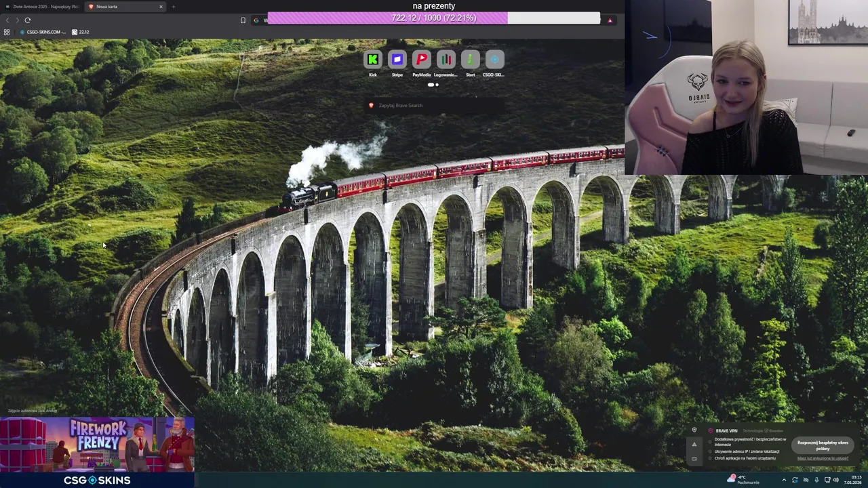Go forward with the browser forward arrow

pos(17,20)
